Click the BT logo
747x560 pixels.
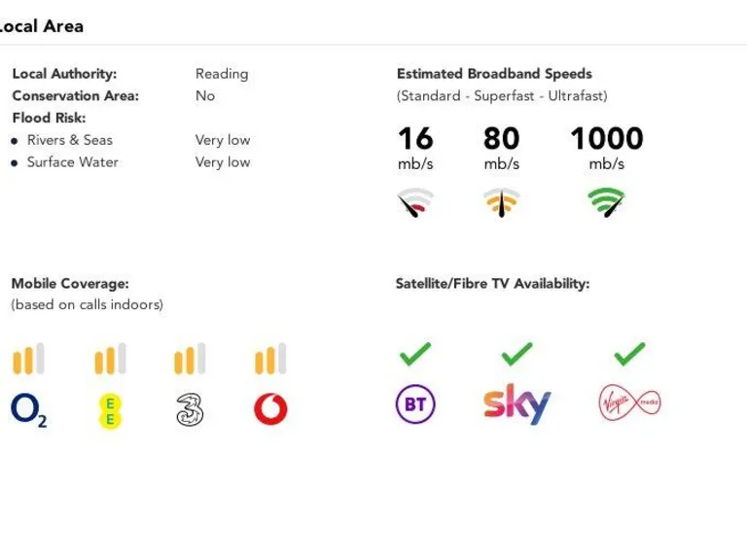pos(415,404)
